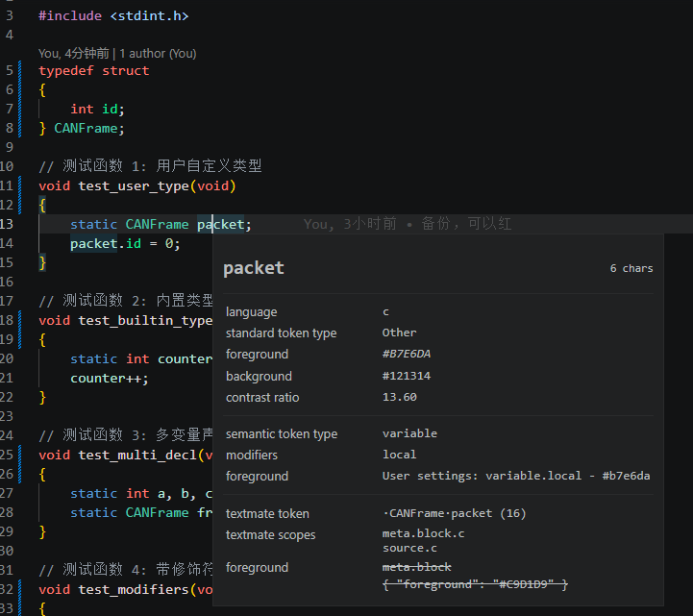Click 'id' member in struct on line 7
The image size is (693, 616).
point(110,110)
